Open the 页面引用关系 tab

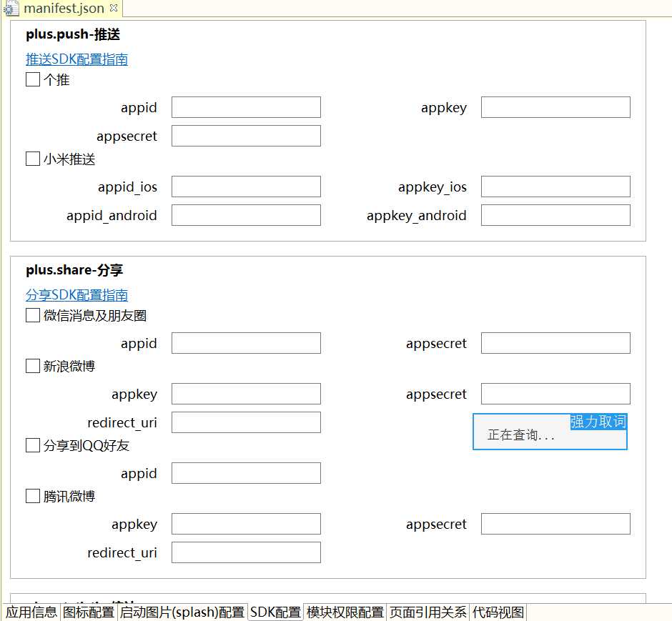pos(428,612)
